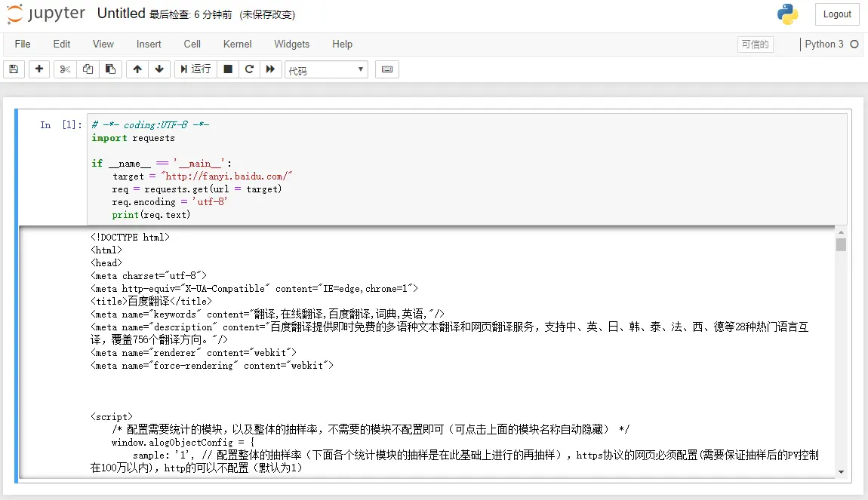Copy the cell using the copy icon
The height and width of the screenshot is (500, 868).
87,69
